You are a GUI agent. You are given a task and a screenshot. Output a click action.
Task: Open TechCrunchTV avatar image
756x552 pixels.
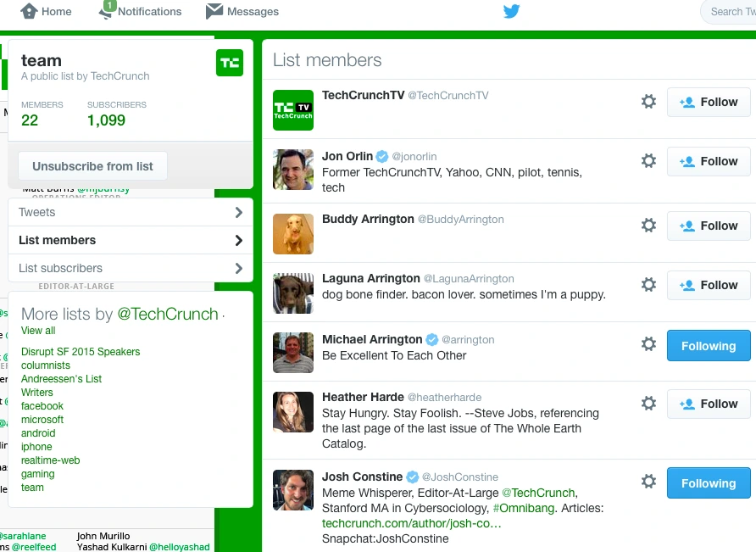tap(293, 110)
